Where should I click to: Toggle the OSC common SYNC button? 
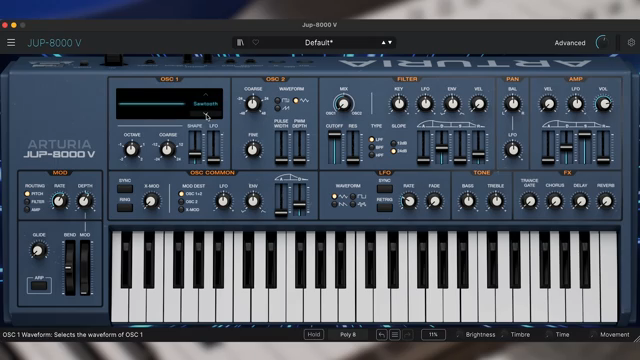(x=125, y=189)
